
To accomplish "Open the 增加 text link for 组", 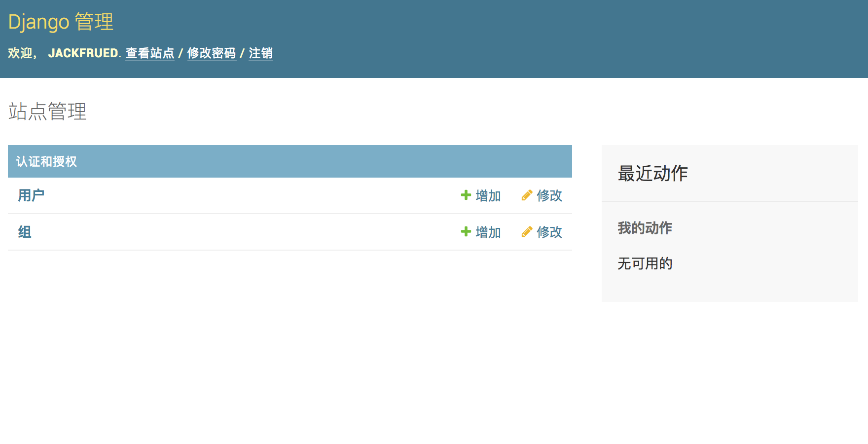I will pyautogui.click(x=488, y=232).
